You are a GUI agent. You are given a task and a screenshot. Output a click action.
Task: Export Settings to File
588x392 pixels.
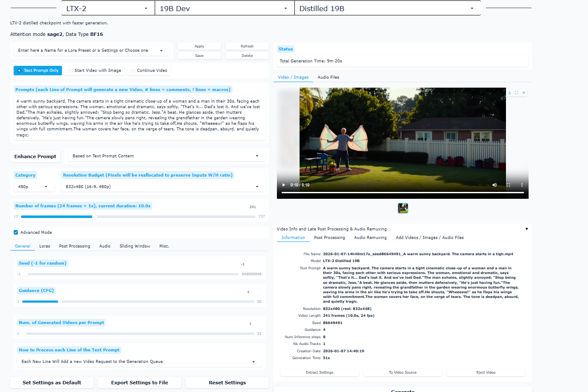click(140, 383)
